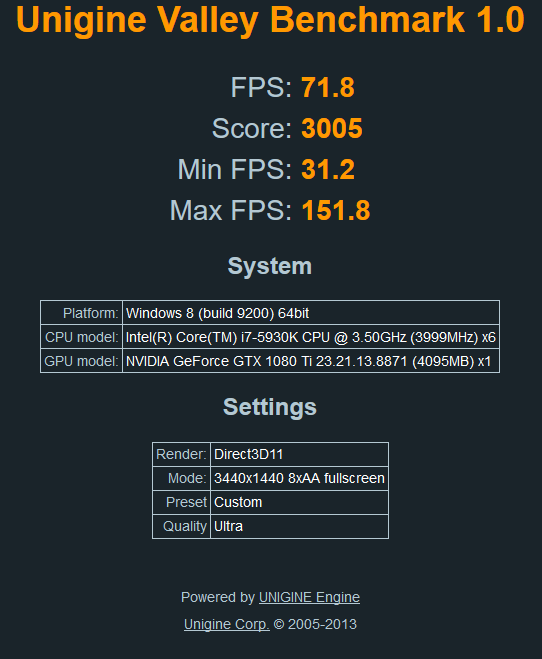The image size is (542, 659).
Task: Click the Intel Core i7-5930K CPU cell
Action: (x=311, y=337)
